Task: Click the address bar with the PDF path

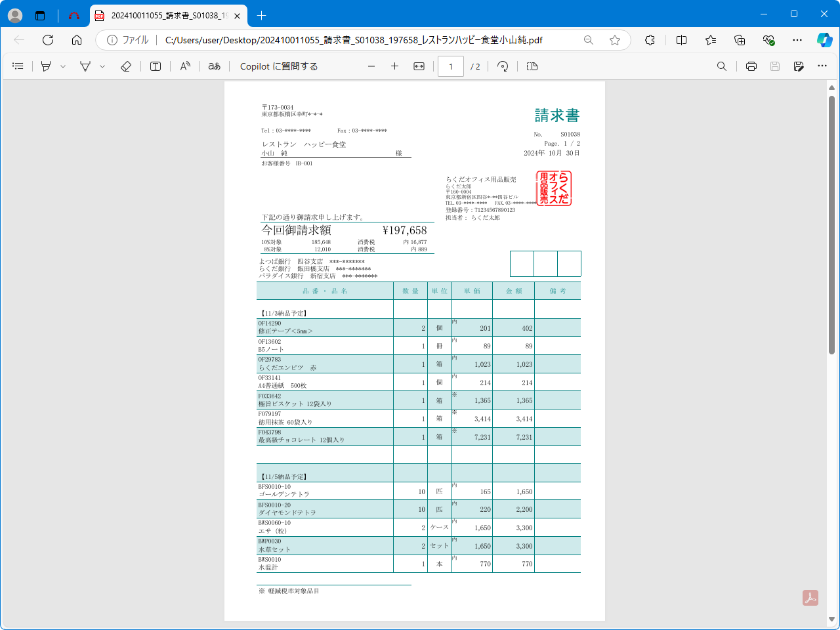Action: [x=354, y=40]
